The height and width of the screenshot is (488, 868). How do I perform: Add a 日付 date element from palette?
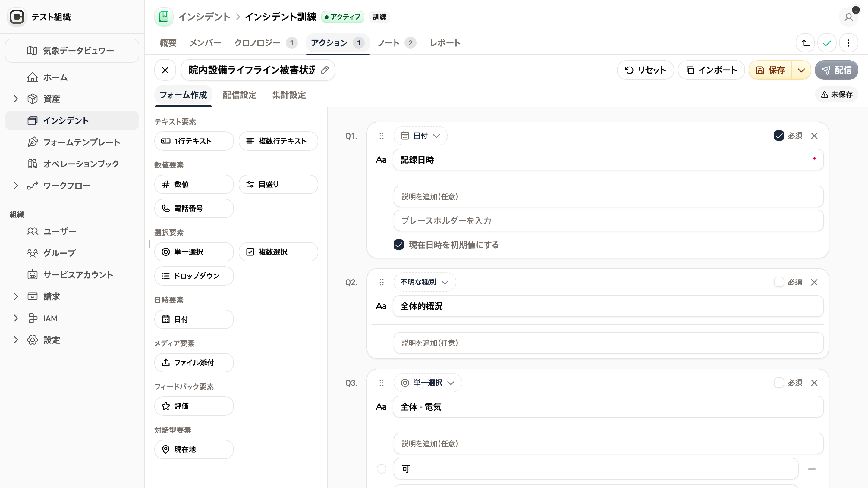click(x=194, y=319)
